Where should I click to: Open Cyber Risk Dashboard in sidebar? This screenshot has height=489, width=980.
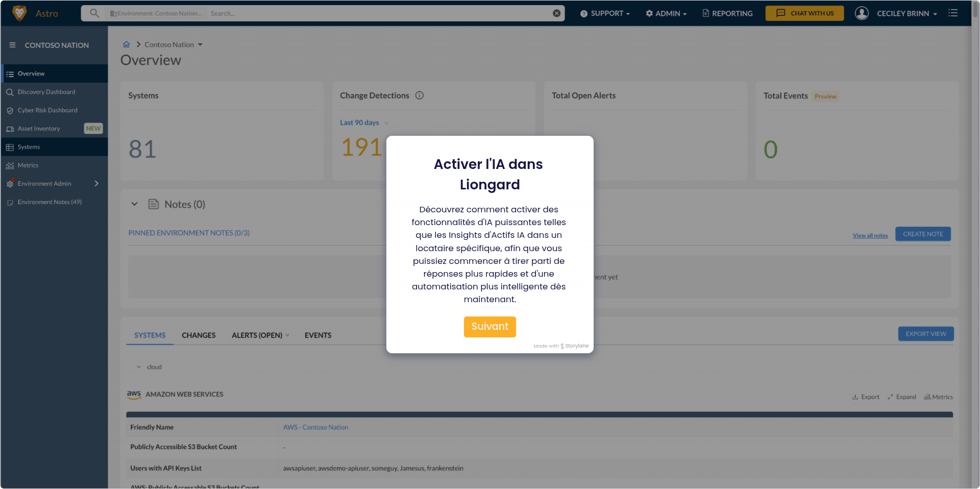[47, 110]
